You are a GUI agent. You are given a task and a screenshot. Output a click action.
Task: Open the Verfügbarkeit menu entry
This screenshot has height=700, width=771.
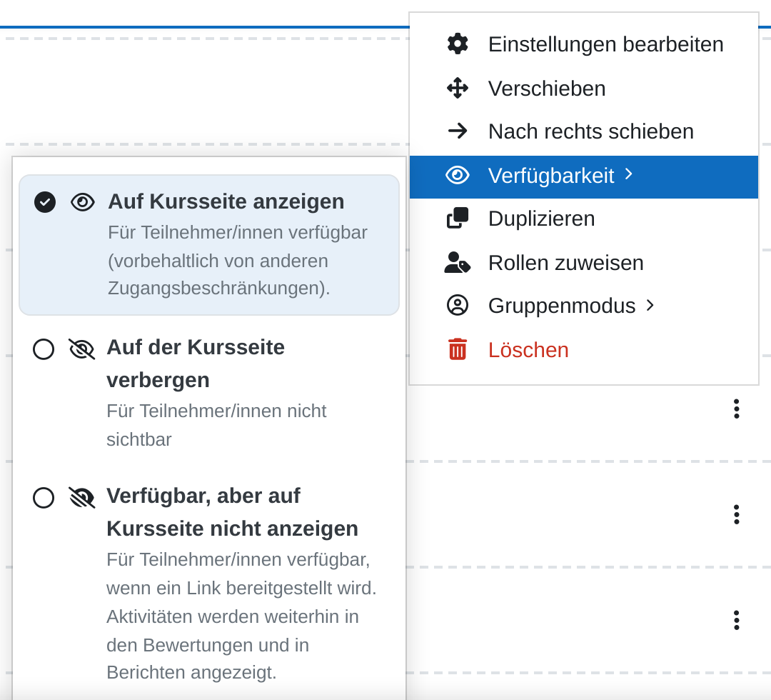584,177
